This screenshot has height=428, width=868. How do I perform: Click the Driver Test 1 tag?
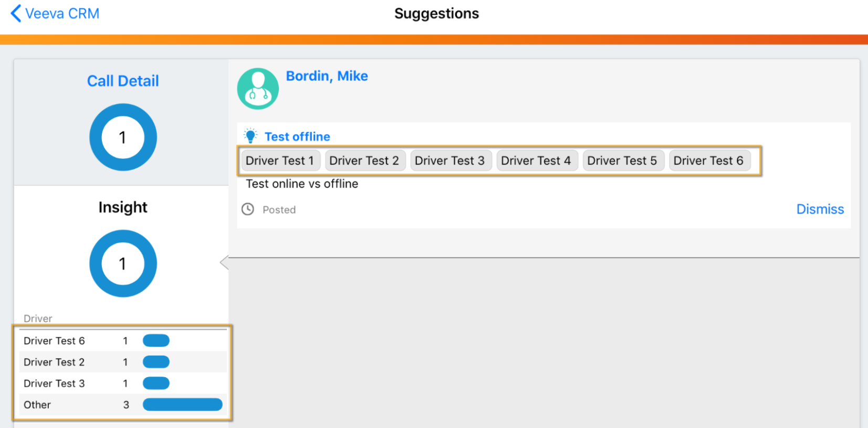pyautogui.click(x=280, y=160)
